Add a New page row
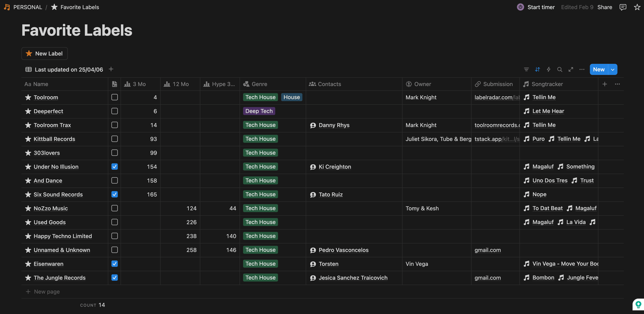 point(43,292)
